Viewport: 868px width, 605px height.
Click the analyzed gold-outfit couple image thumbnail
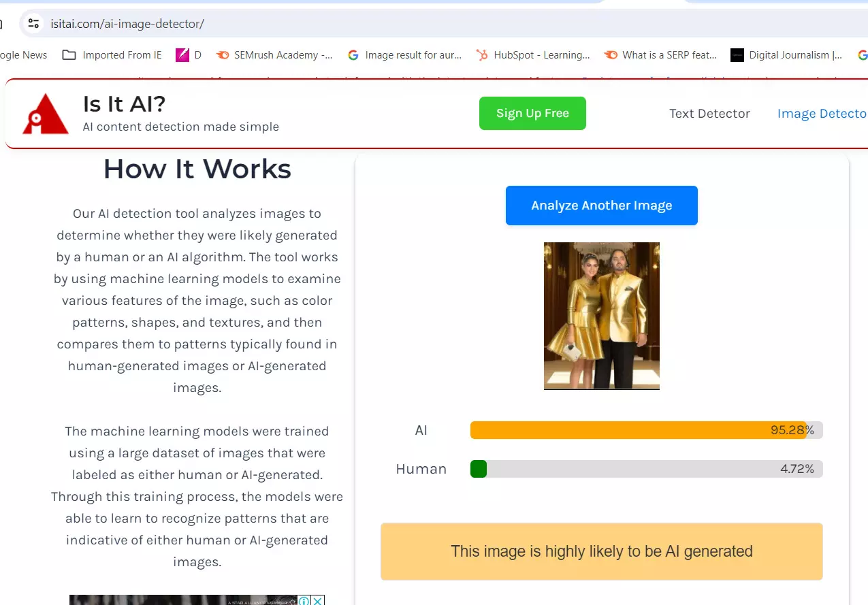pyautogui.click(x=601, y=316)
